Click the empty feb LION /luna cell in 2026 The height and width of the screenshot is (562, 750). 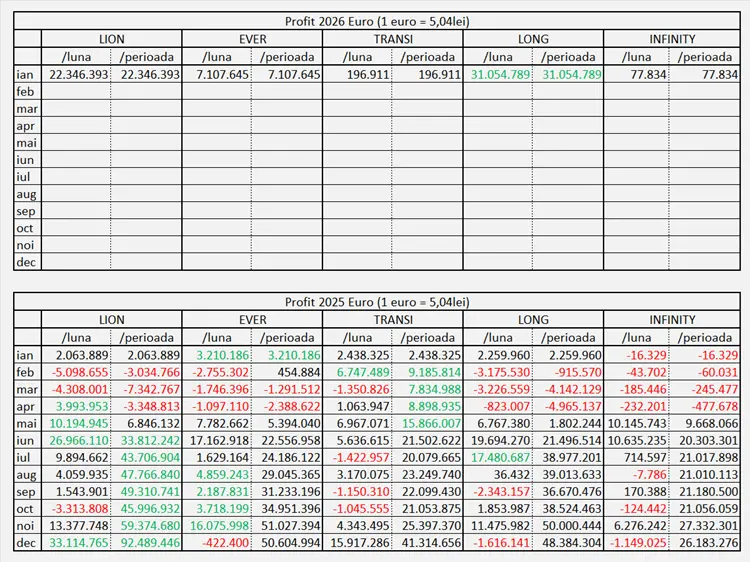click(76, 92)
